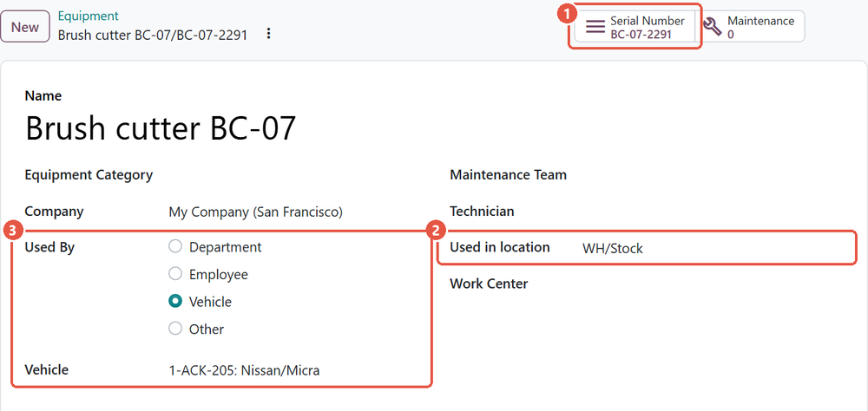Open the Vehicle field 1-ACK-205: Nissan/Micra
This screenshot has width=868, height=411.
coord(244,370)
